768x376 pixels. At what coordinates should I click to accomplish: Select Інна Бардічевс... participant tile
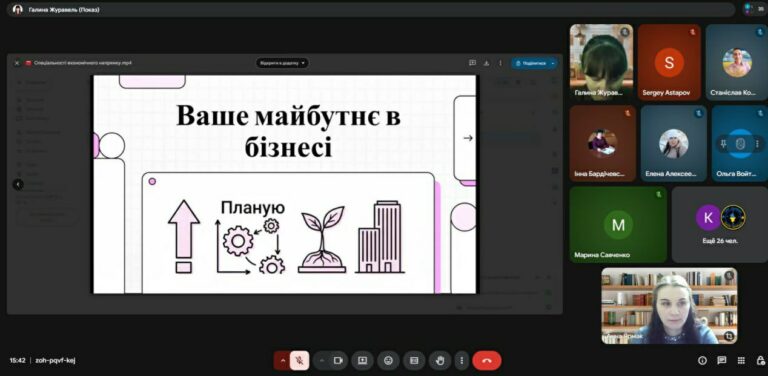point(603,143)
